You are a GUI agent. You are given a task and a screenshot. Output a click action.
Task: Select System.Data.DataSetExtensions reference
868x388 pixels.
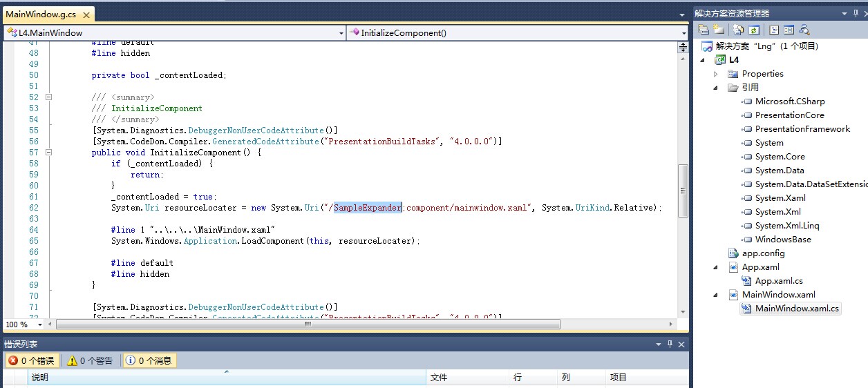(811, 184)
